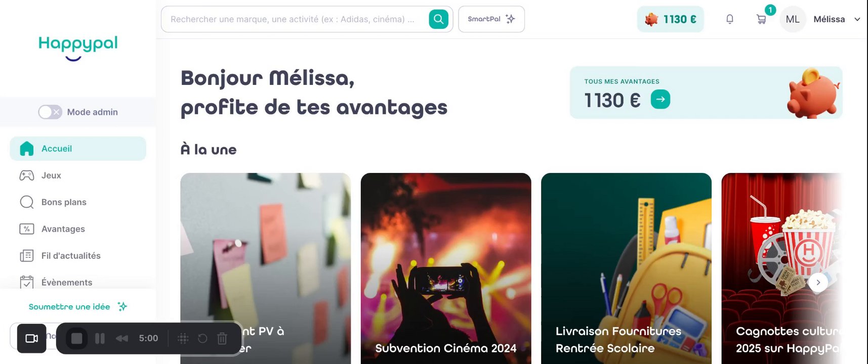Open the shopping cart icon

pos(761,19)
